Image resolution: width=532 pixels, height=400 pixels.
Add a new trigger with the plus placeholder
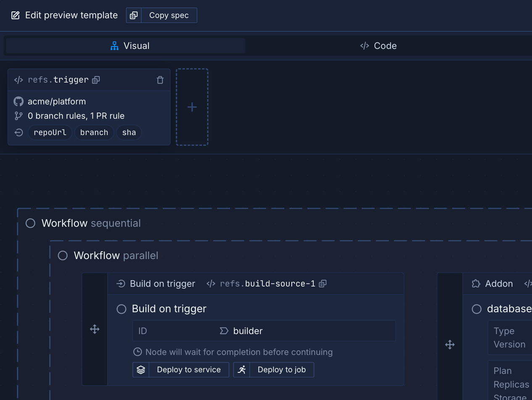pyautogui.click(x=192, y=107)
